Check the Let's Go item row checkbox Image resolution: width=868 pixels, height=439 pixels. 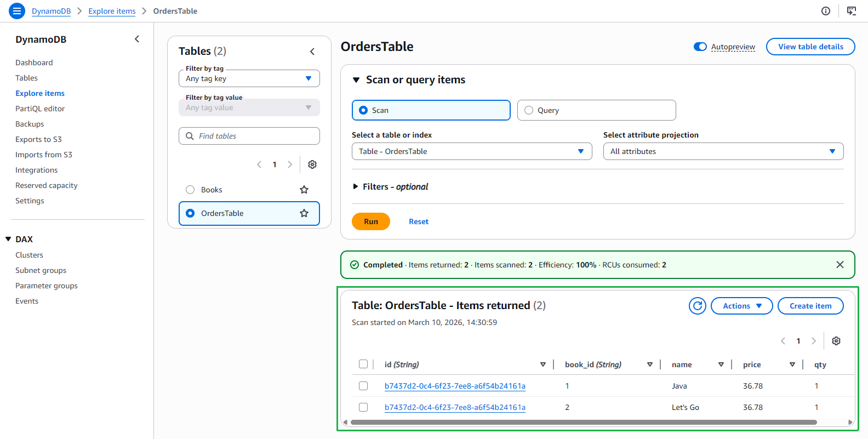tap(363, 407)
